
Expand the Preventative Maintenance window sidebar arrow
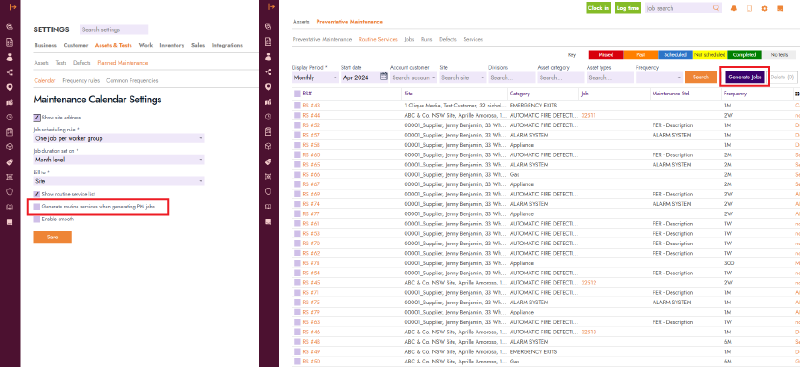[x=271, y=7]
